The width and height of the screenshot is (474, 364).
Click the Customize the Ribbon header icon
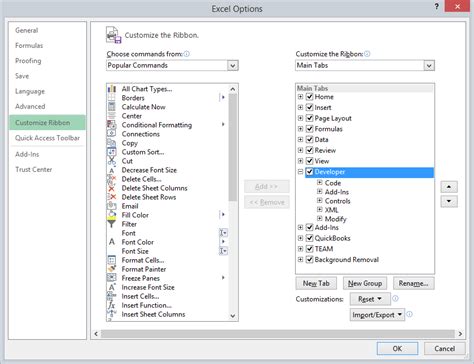[113, 35]
